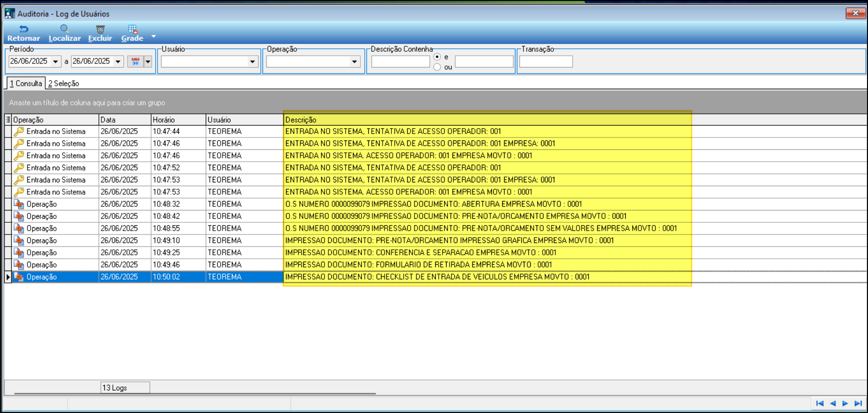Open the start date dropdown
The width and height of the screenshot is (868, 413).
[x=56, y=62]
